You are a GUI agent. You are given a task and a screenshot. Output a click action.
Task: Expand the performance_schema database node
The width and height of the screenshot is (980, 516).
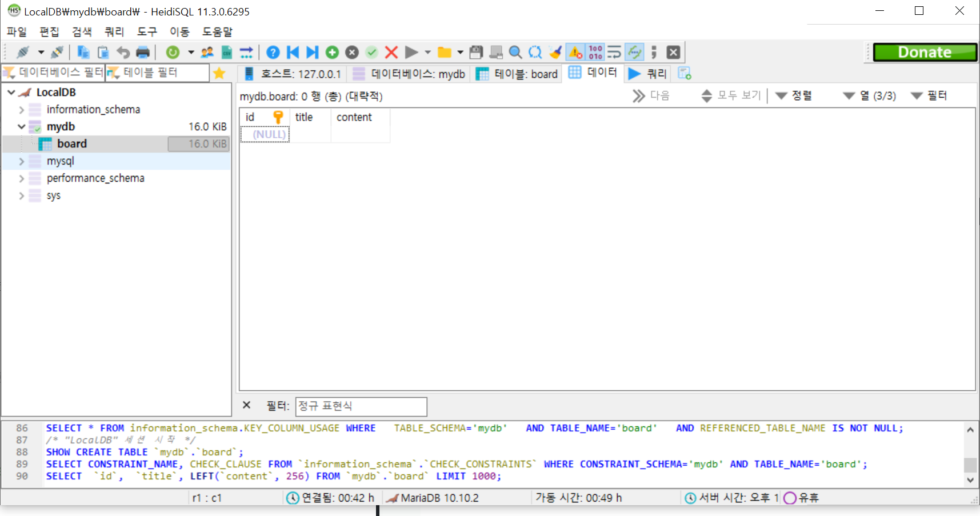coord(21,178)
